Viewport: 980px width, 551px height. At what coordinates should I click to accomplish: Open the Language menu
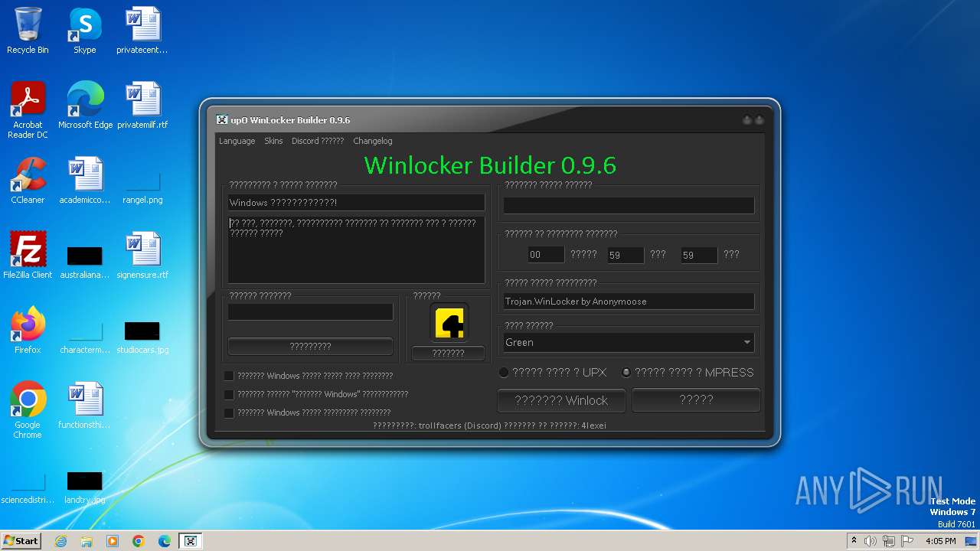coord(237,141)
